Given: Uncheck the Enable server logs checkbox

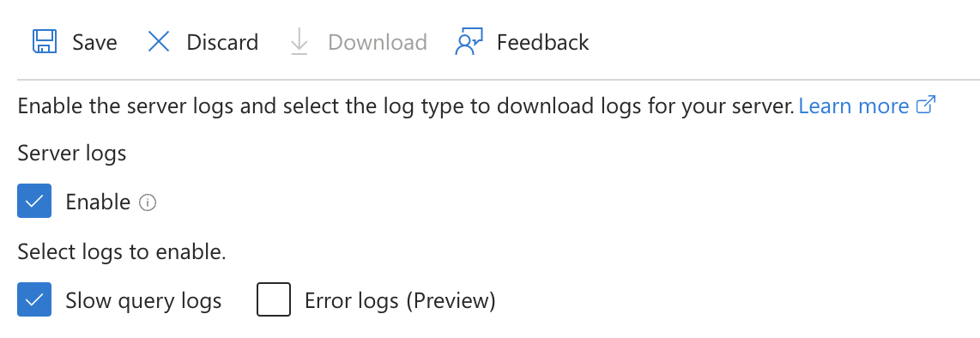Looking at the screenshot, I should [x=34, y=201].
